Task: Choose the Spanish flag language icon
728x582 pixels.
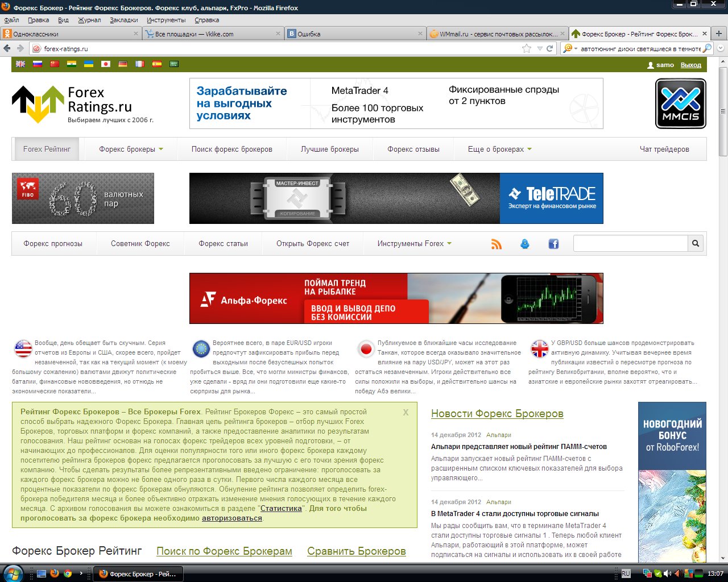Action: [157, 64]
